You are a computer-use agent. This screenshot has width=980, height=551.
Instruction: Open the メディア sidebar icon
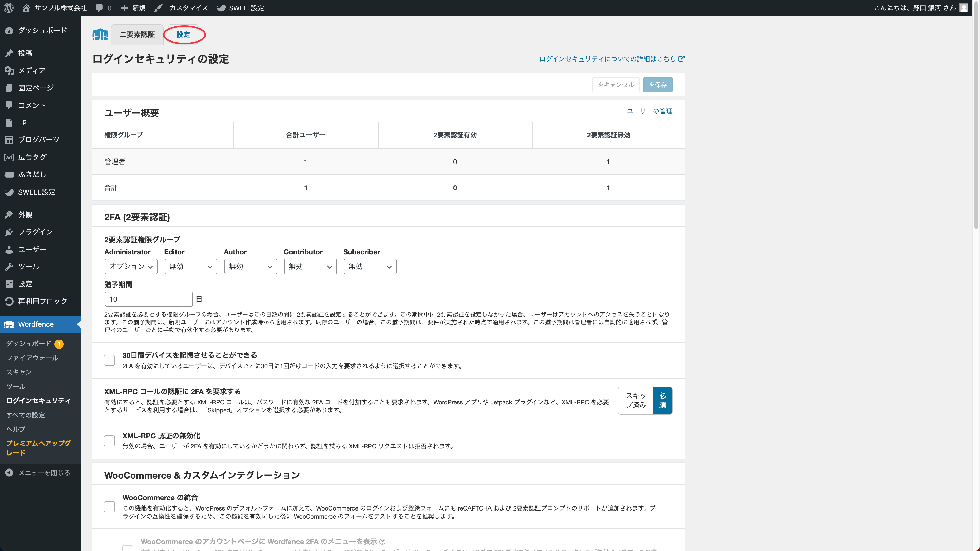[9, 70]
